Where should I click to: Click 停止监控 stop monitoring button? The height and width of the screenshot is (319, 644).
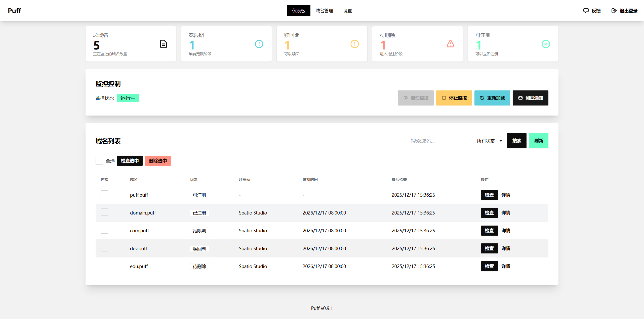tap(454, 98)
